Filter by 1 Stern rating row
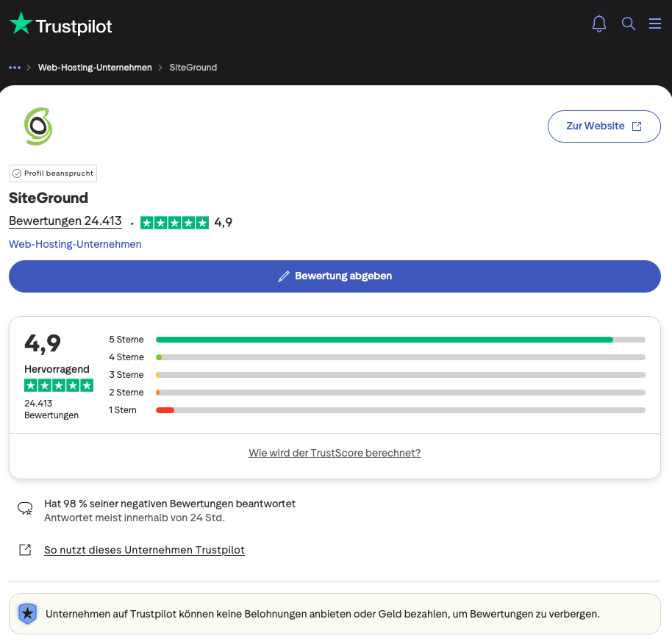The width and height of the screenshot is (672, 644). (x=376, y=410)
